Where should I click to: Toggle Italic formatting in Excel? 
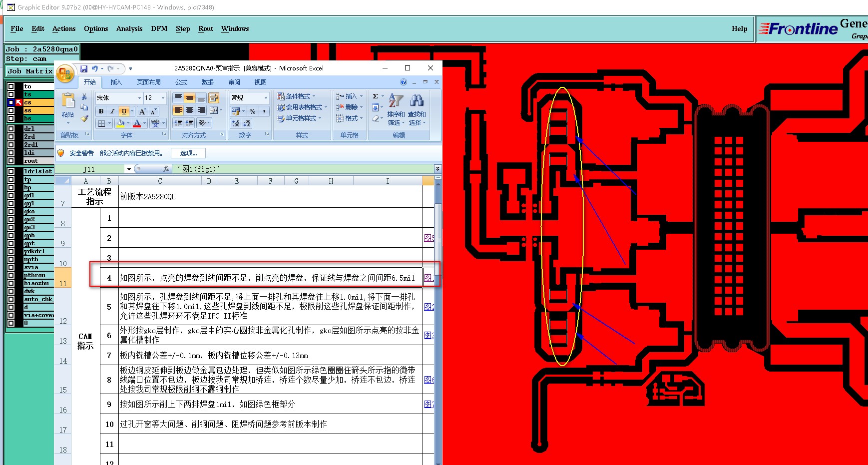pos(112,111)
